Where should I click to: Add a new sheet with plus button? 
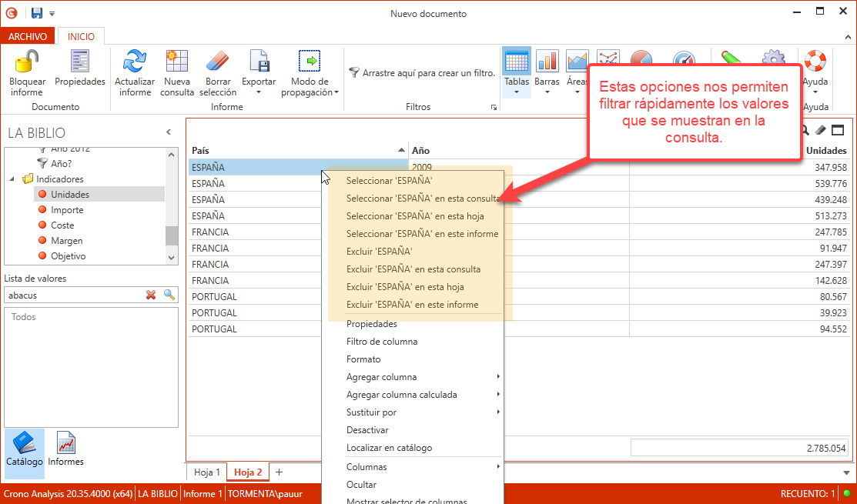(x=279, y=472)
